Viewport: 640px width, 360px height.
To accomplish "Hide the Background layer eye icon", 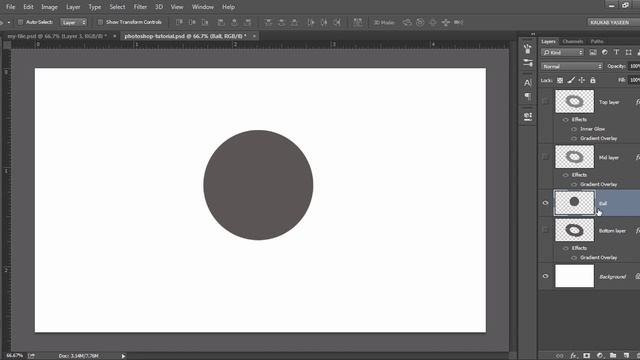I will coord(545,276).
